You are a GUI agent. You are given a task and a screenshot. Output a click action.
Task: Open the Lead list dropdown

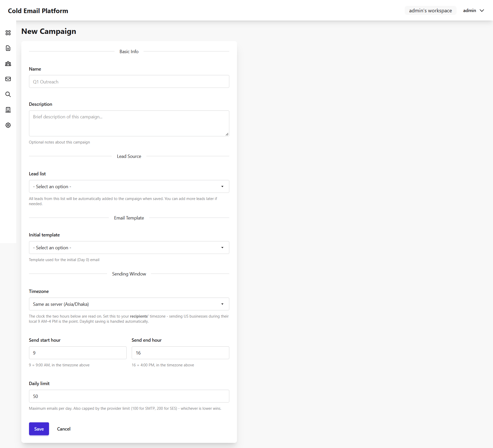[129, 186]
